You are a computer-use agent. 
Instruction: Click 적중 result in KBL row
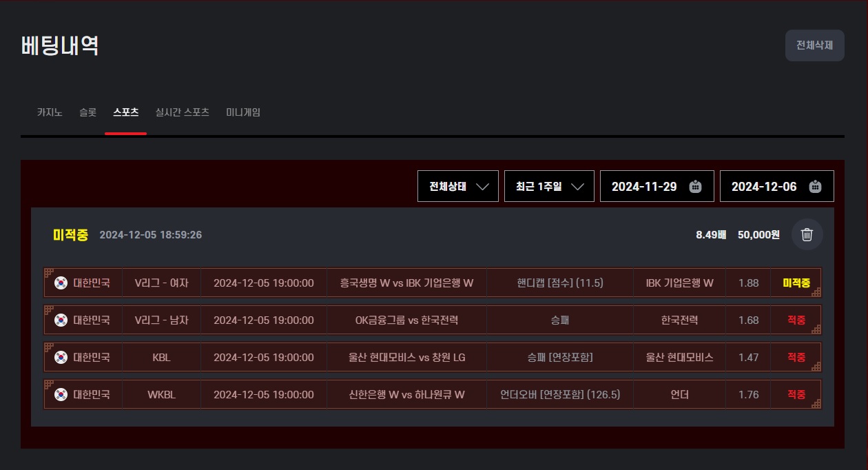(796, 357)
